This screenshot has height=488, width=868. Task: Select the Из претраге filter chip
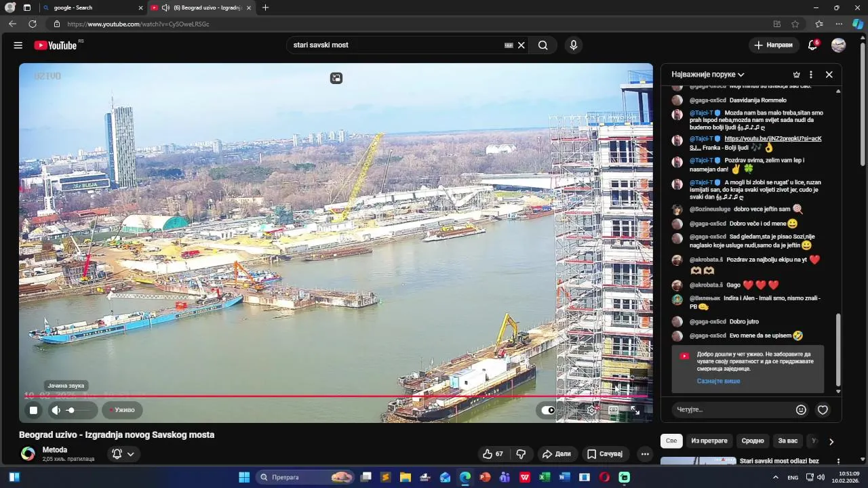coord(709,441)
